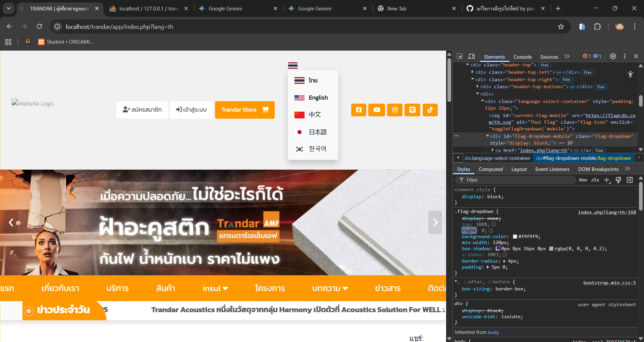Open the TikTok social icon
The image size is (644, 342).
coord(430,110)
